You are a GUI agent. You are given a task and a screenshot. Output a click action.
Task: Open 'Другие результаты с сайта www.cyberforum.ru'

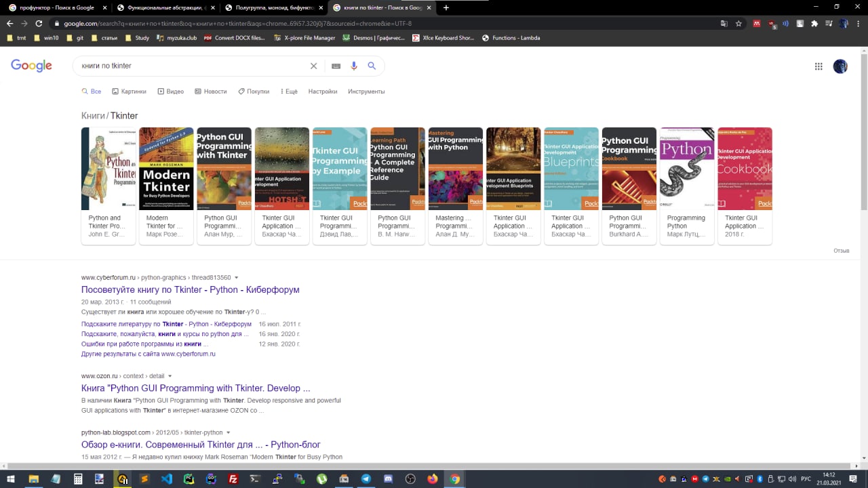click(149, 354)
